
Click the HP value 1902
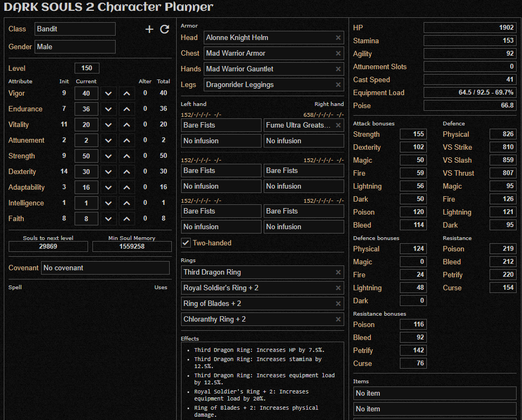(x=470, y=28)
